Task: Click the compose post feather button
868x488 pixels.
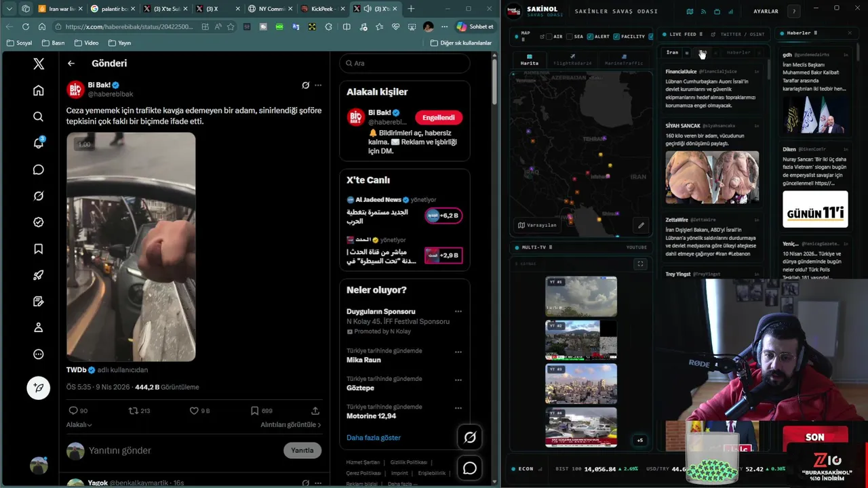Action: tap(39, 388)
